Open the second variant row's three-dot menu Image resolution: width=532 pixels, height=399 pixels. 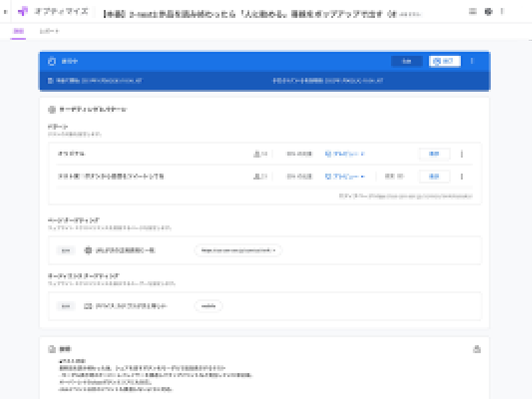coord(462,176)
